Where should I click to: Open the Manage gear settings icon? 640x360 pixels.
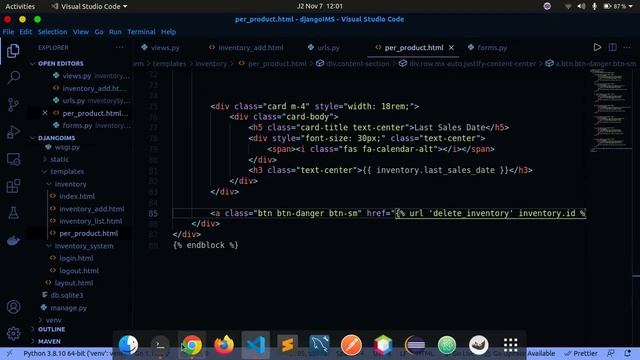tap(13, 333)
